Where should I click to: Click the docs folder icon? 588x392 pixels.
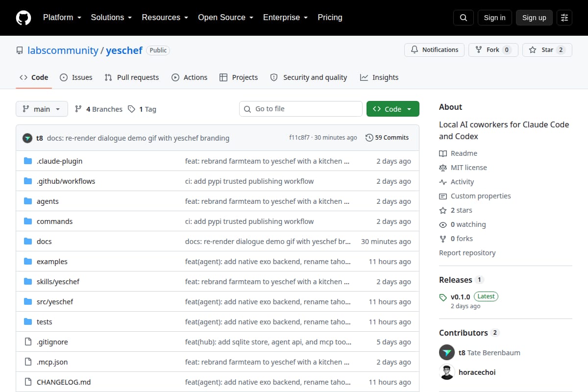(x=28, y=242)
